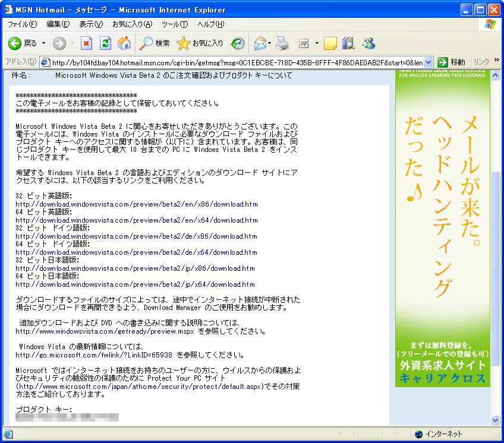
Task: Open the 64-bit English en/x64 download link
Action: point(137,220)
